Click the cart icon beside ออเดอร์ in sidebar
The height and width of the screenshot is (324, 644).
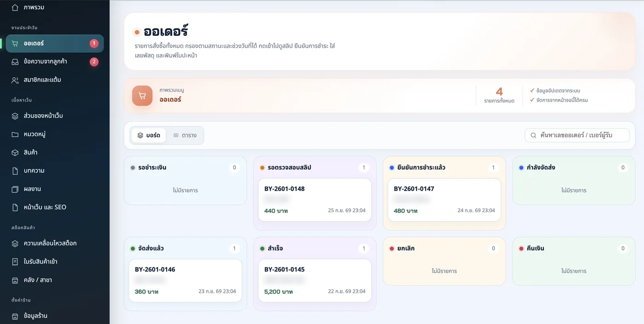click(x=15, y=43)
